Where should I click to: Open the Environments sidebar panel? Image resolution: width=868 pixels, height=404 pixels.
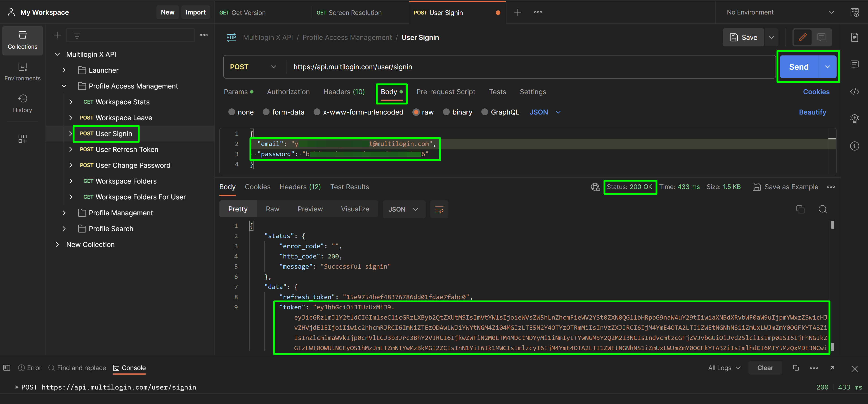(22, 72)
